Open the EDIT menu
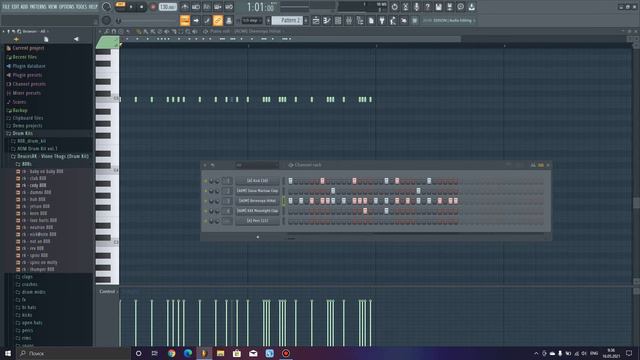This screenshot has width=640, height=360. pos(15,7)
